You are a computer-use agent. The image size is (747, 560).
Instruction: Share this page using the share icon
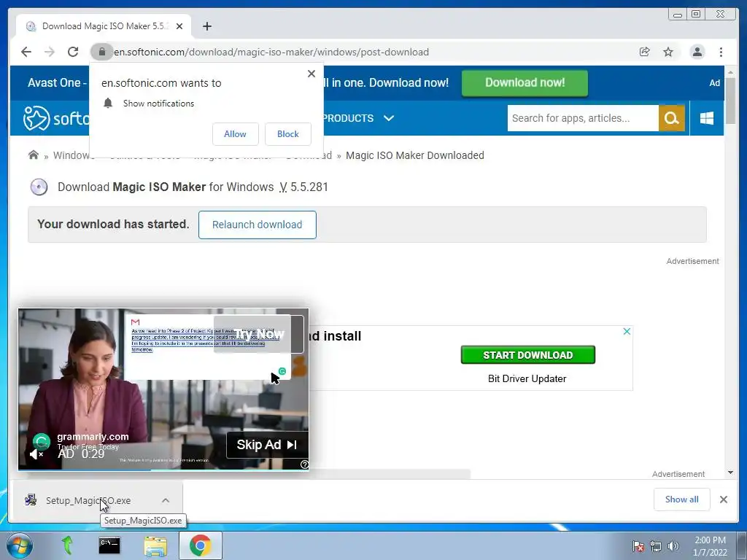coord(645,52)
